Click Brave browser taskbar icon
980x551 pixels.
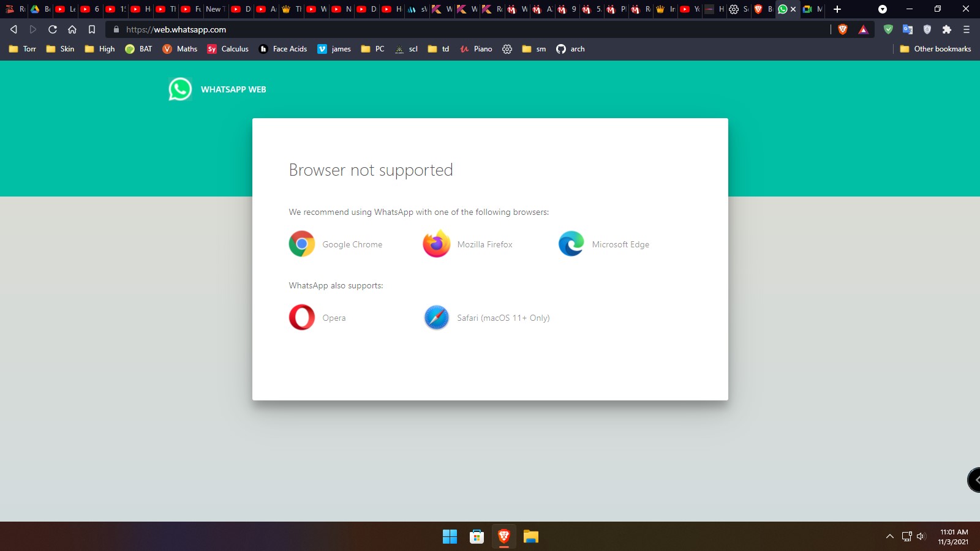click(x=503, y=537)
